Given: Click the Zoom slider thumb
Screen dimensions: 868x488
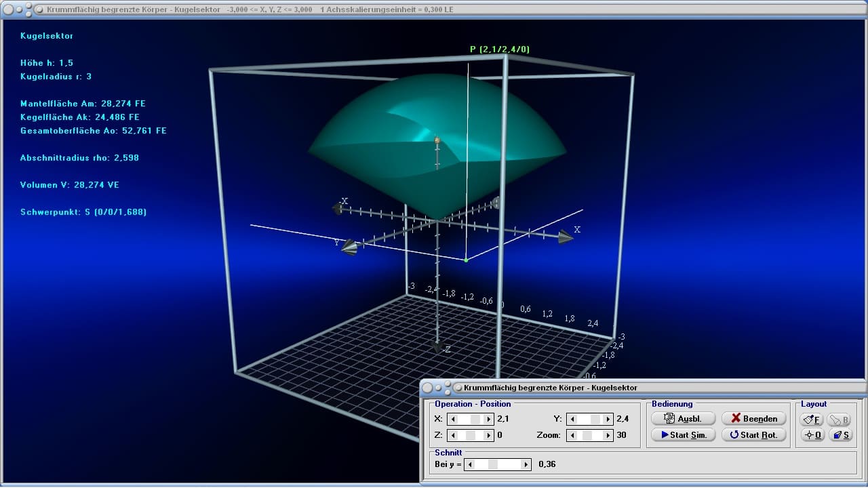Looking at the screenshot, I should (587, 435).
